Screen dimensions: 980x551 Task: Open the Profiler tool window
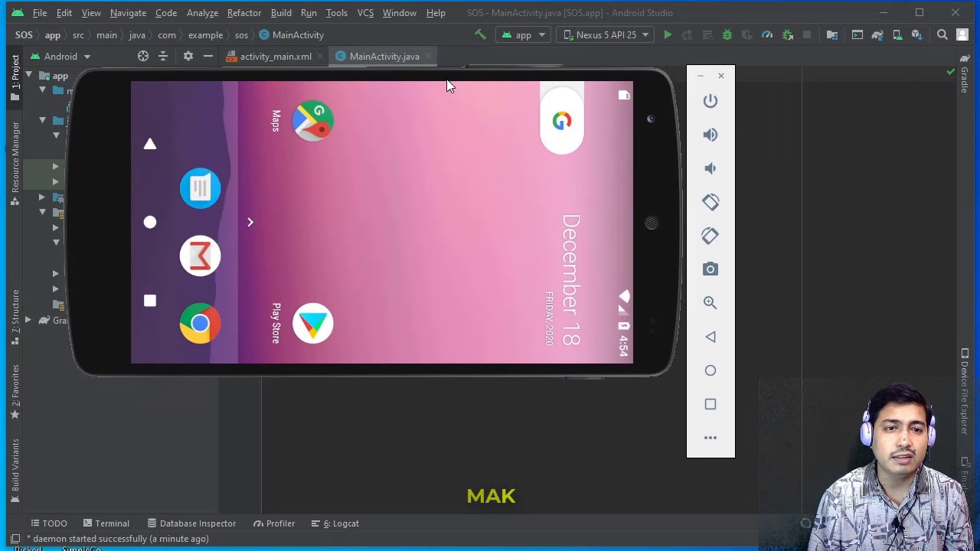(x=274, y=523)
